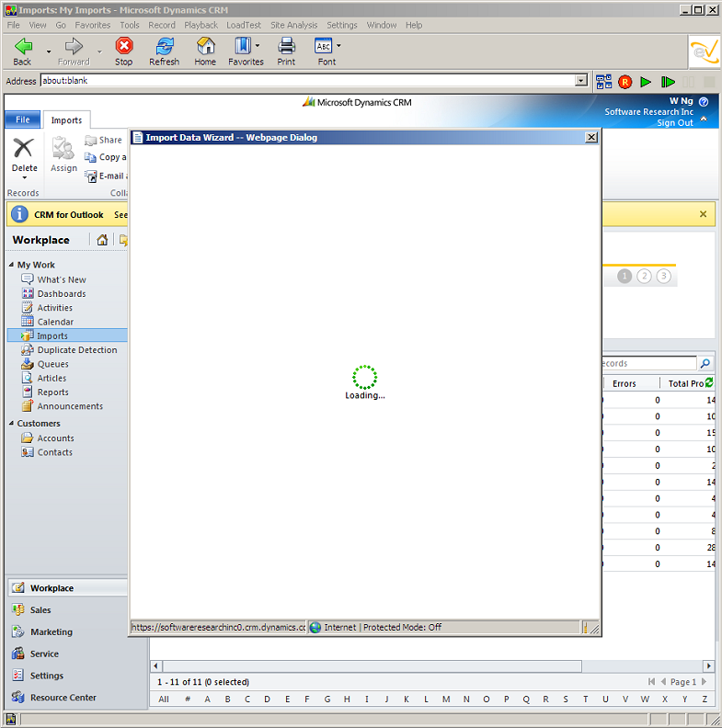The image size is (722, 728).
Task: Open Calendar in the sidebar
Action: (x=55, y=322)
